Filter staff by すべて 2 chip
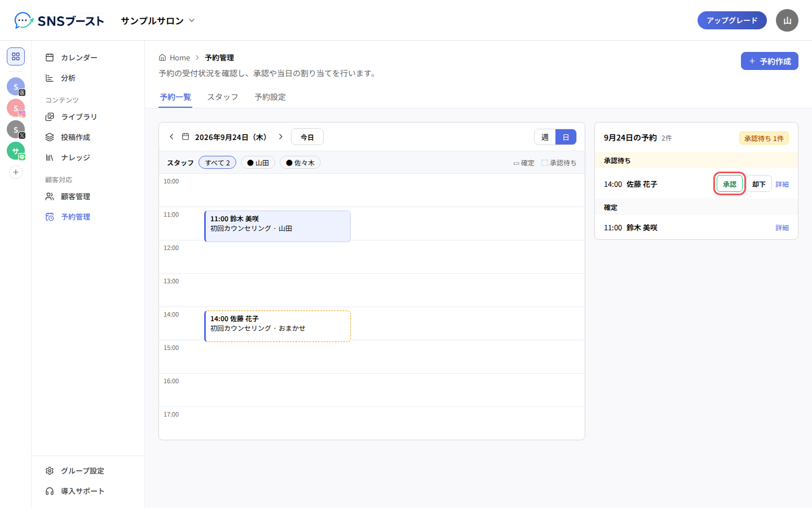Viewport: 812px width, 508px height. point(217,163)
